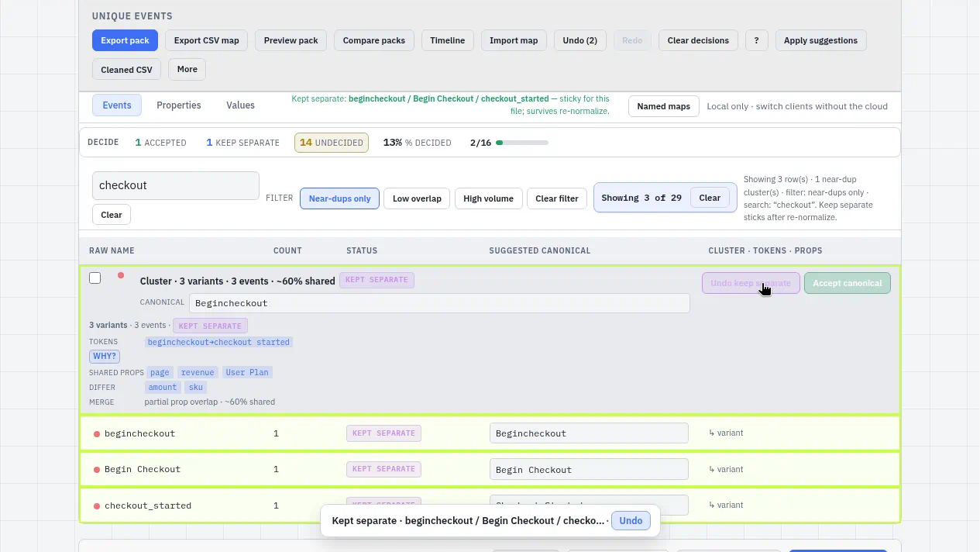The image size is (980, 552).
Task: Sort by the RAW NAME column header
Action: [x=112, y=250]
